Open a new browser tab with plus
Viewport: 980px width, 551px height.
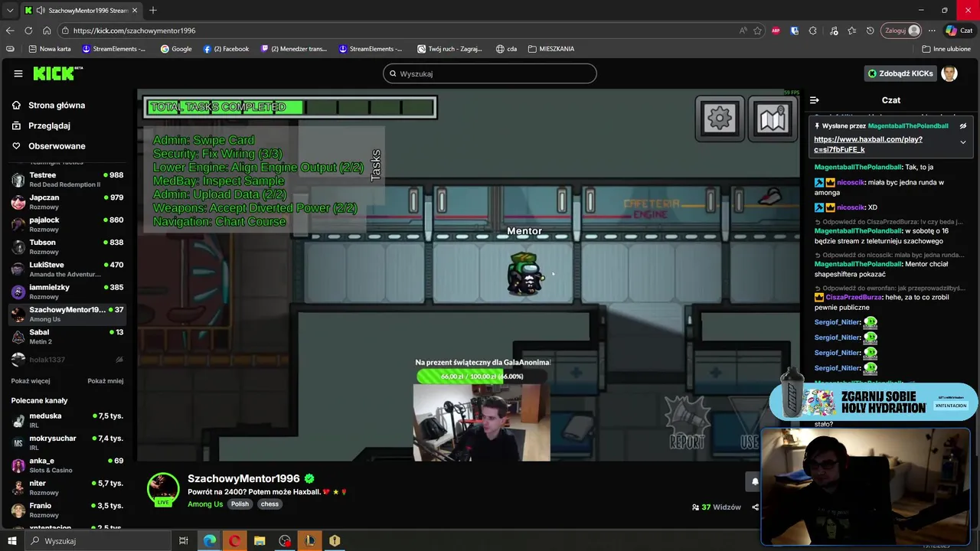153,10
